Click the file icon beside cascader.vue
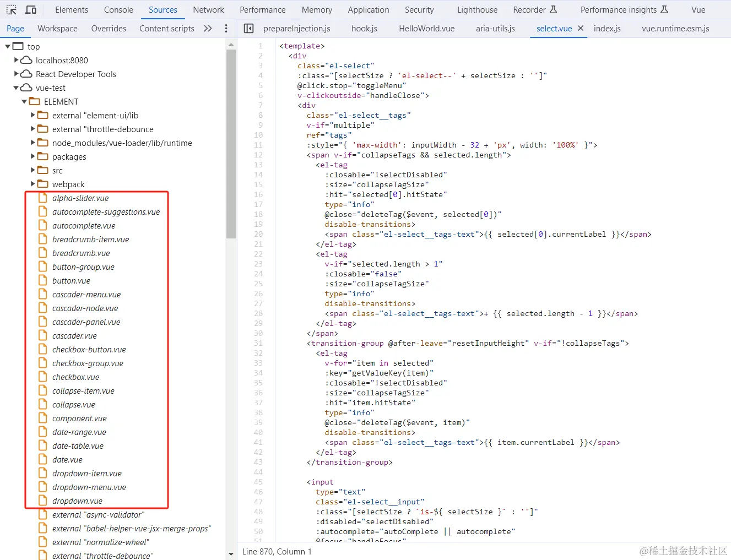Screen dimensions: 731x560 pos(43,335)
